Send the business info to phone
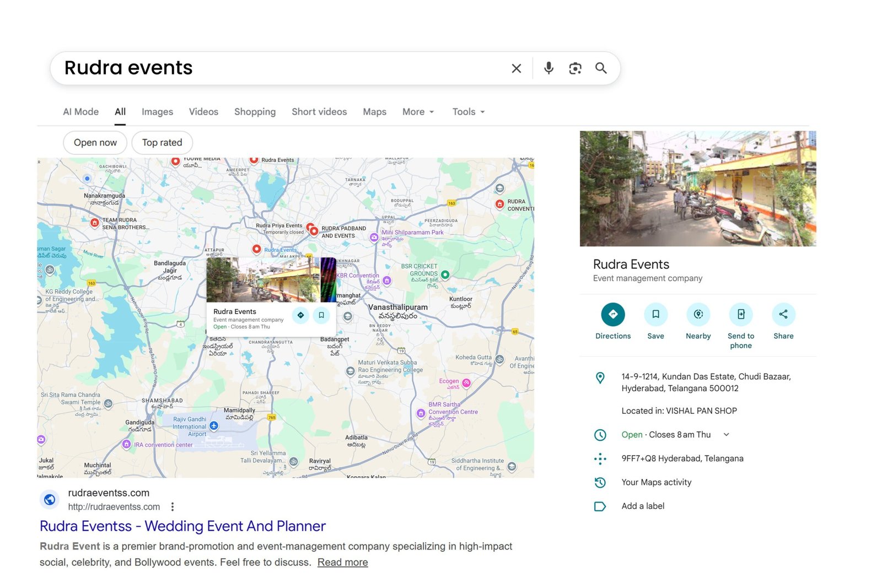882x588 pixels. (x=741, y=314)
